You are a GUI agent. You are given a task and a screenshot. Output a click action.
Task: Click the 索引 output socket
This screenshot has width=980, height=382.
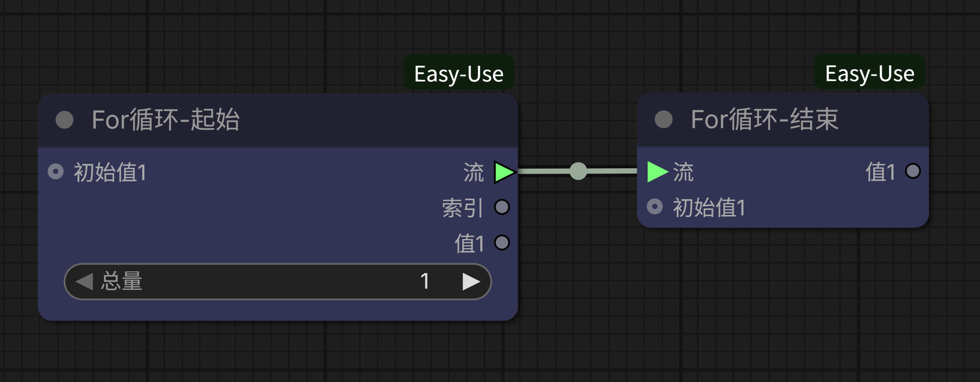click(502, 207)
